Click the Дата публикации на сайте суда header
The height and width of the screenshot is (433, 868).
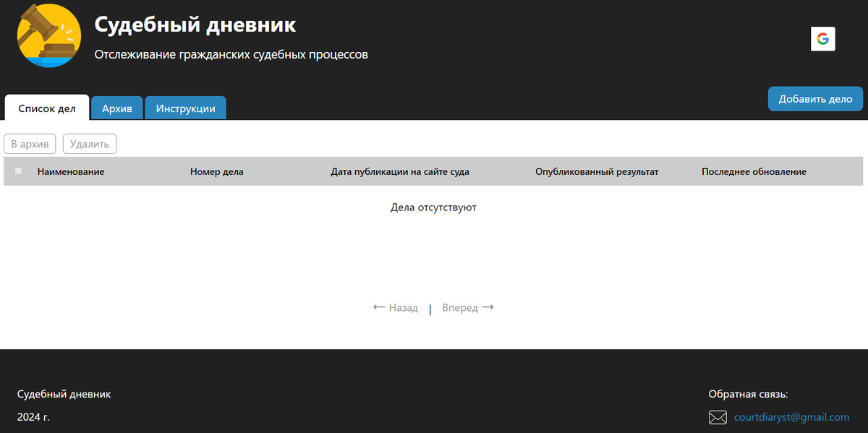coord(400,171)
